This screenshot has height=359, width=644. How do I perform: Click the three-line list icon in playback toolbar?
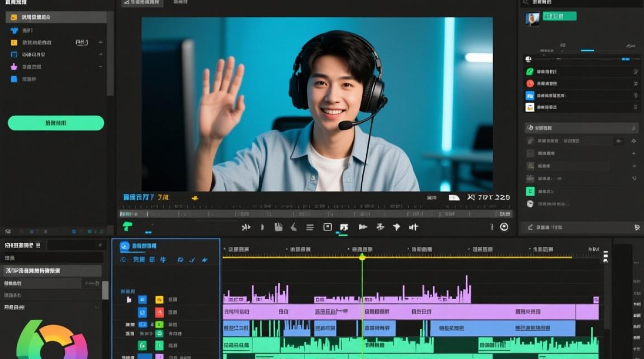click(310, 227)
